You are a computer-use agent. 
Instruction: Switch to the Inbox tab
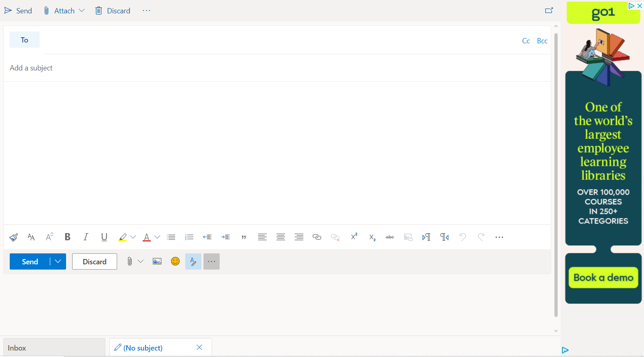[54, 348]
